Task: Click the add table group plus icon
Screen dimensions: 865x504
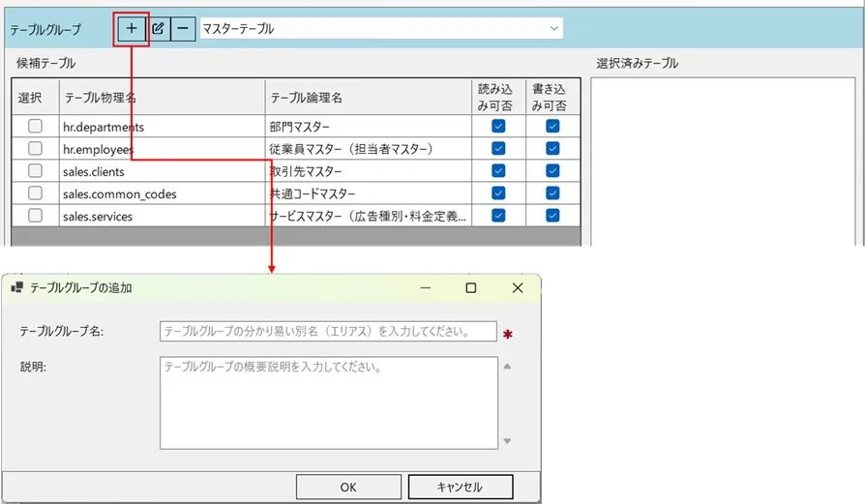Action: (x=132, y=29)
